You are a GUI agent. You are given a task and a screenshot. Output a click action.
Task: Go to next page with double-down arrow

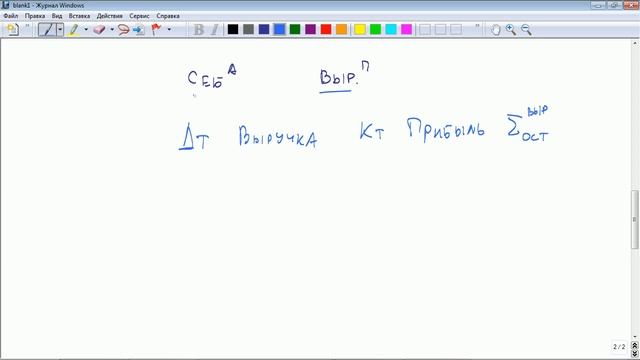[635, 354]
